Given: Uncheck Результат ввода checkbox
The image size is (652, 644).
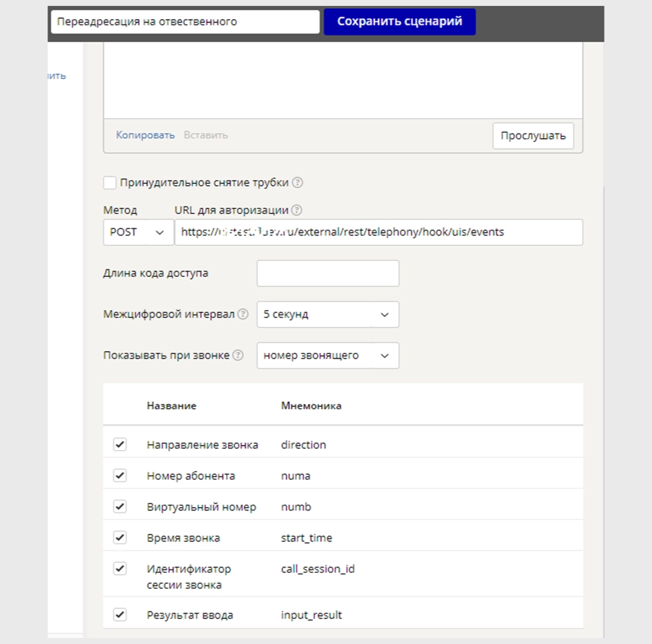Looking at the screenshot, I should click(120, 614).
